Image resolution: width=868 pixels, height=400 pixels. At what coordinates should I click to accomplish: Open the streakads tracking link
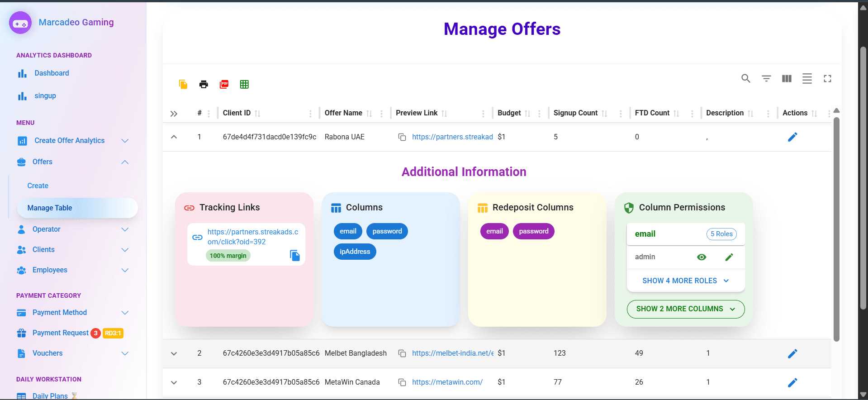253,237
